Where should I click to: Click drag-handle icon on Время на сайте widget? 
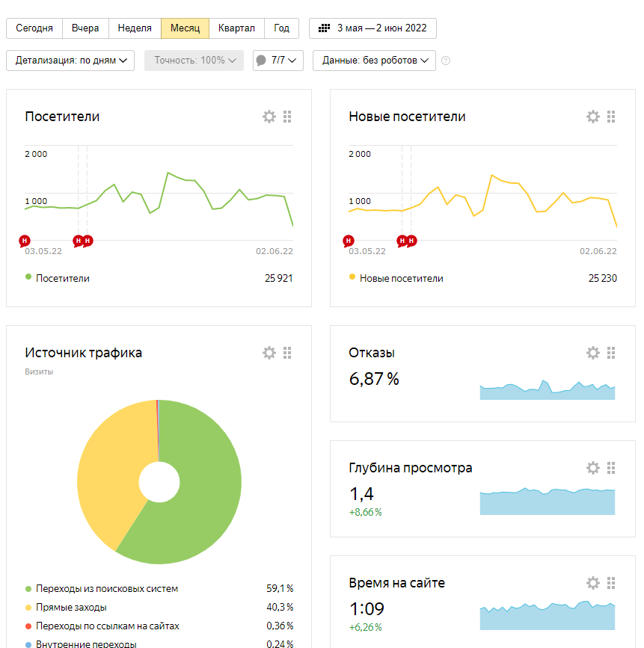click(x=611, y=583)
